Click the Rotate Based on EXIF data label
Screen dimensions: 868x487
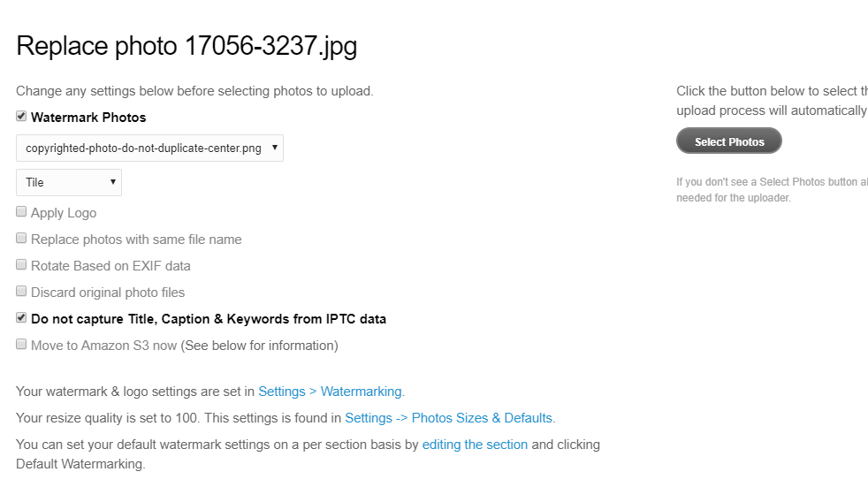pyautogui.click(x=110, y=266)
